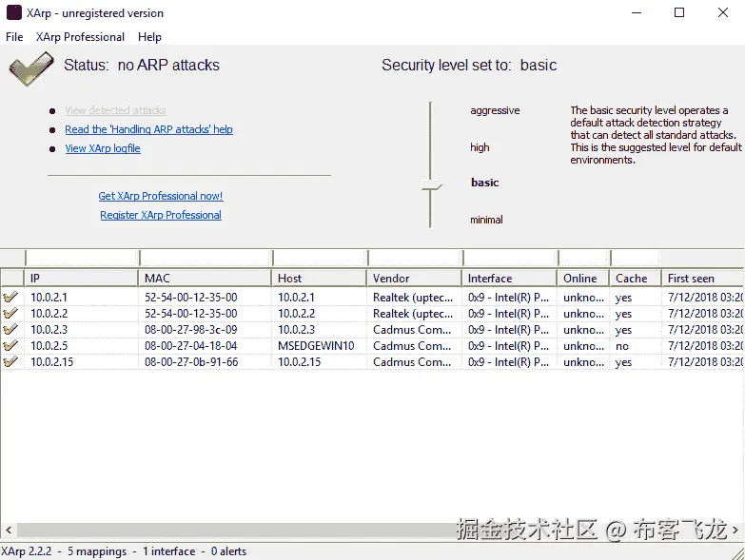The image size is (745, 560).
Task: Click the Cache value 'no' for 10.0.2.5
Action: pyautogui.click(x=622, y=346)
